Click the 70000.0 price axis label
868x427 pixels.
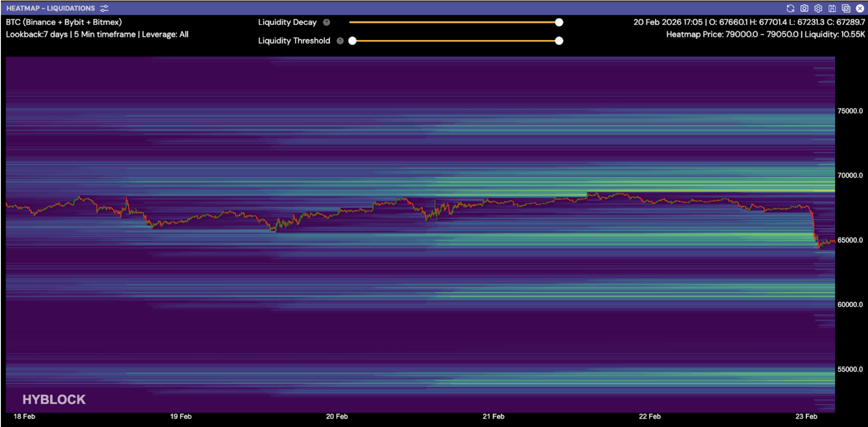850,175
